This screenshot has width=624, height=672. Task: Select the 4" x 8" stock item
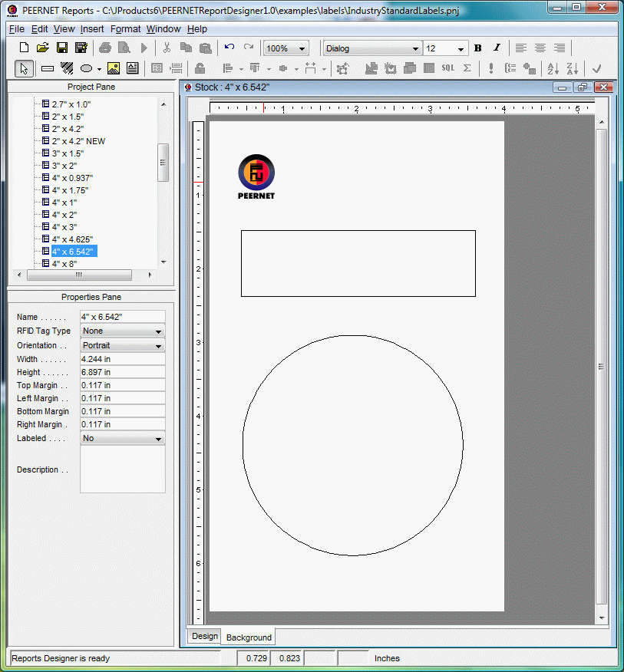[64, 264]
